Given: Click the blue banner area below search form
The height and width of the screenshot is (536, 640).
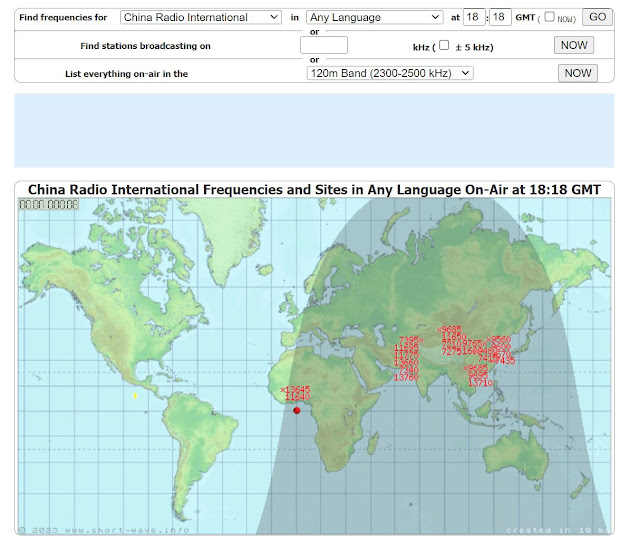Looking at the screenshot, I should click(x=314, y=130).
